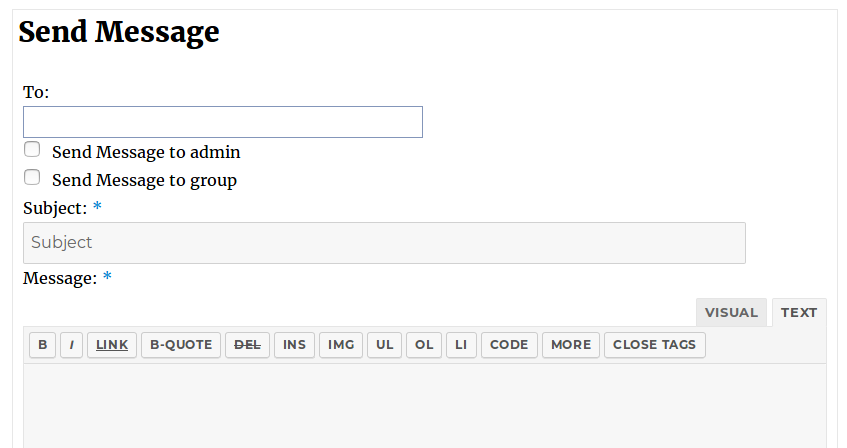Focus the To recipient input field
This screenshot has height=448, width=847.
223,122
